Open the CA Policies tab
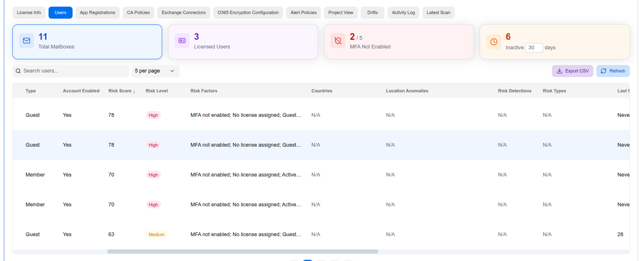This screenshot has height=261, width=644. click(x=139, y=12)
